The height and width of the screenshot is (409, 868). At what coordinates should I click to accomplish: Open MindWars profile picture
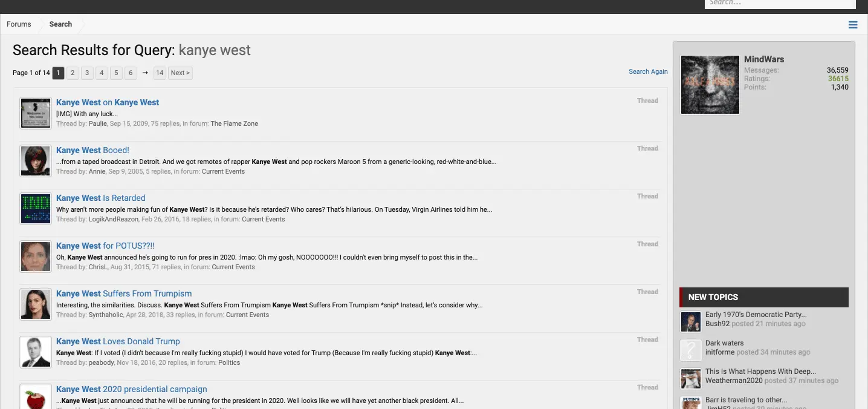710,85
